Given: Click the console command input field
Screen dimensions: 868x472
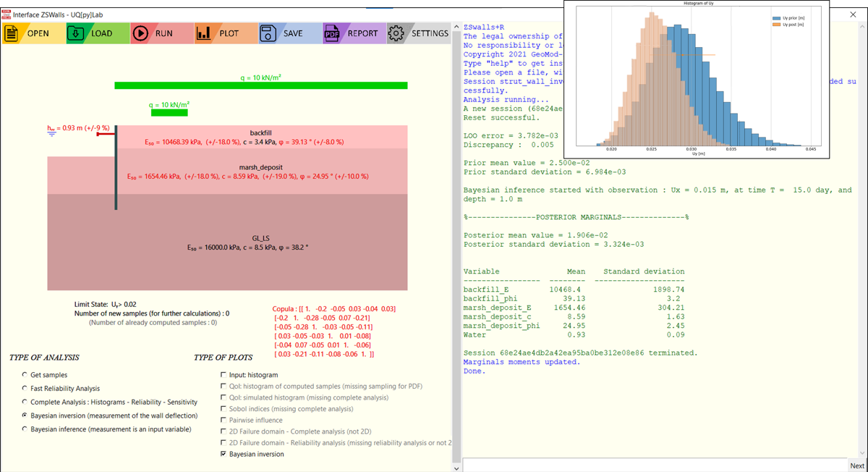Looking at the screenshot, I should 653,465.
